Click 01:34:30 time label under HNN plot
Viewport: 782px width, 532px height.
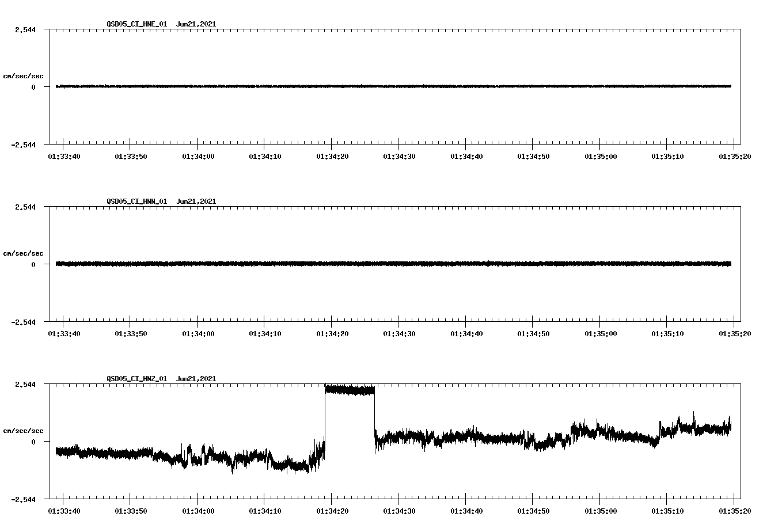click(399, 333)
